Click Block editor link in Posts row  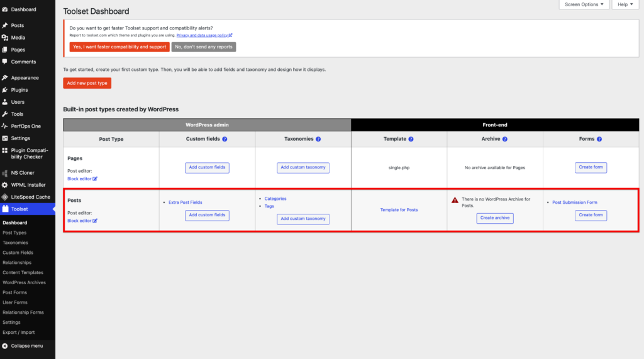[x=79, y=221]
